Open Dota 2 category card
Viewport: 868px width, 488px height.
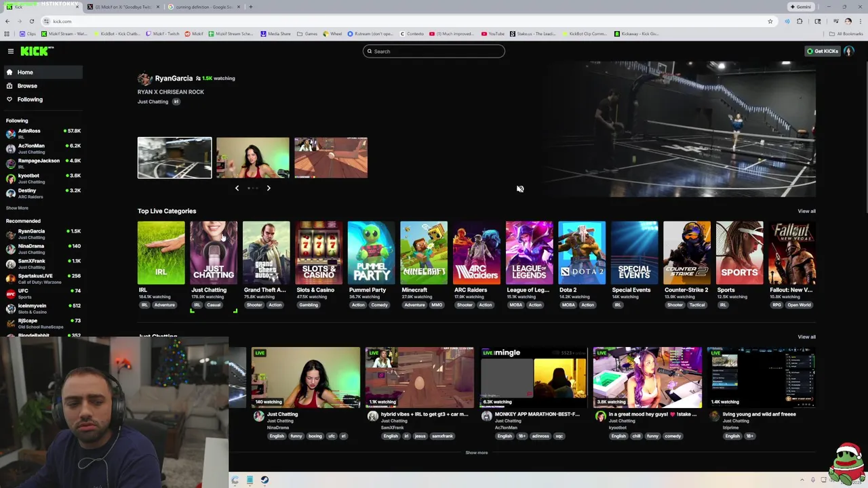(582, 253)
